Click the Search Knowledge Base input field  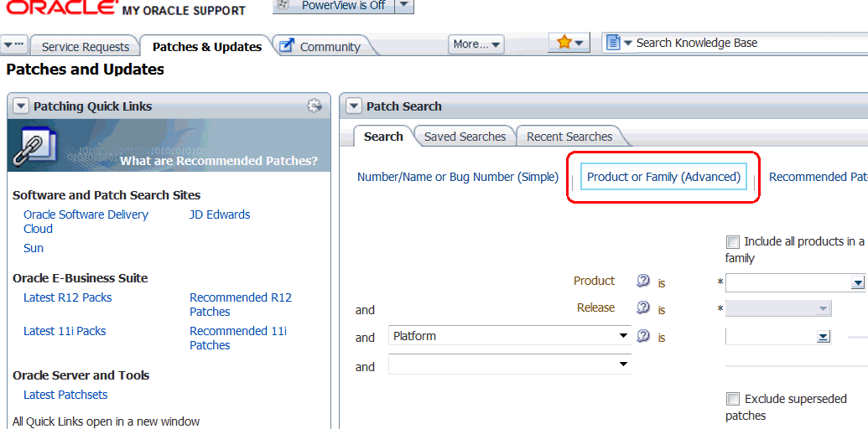pyautogui.click(x=751, y=43)
